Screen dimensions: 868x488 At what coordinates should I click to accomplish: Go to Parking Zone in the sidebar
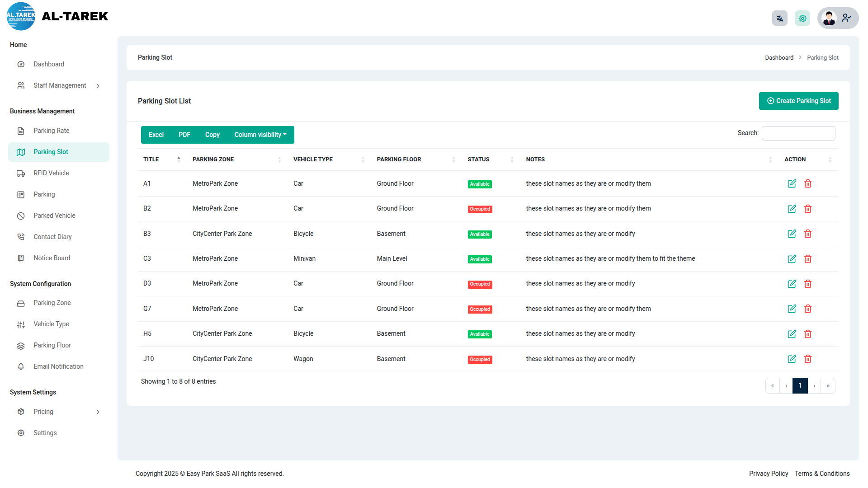[x=52, y=303]
